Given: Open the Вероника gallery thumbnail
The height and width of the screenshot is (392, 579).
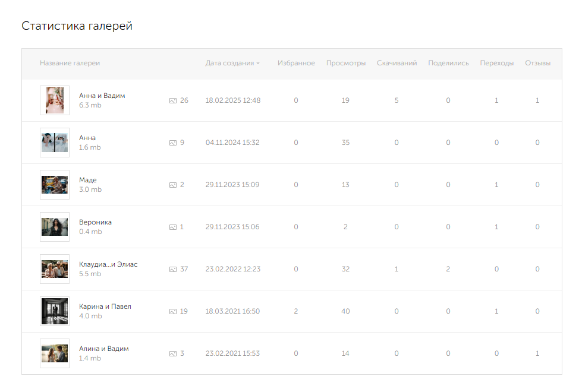Looking at the screenshot, I should point(55,227).
